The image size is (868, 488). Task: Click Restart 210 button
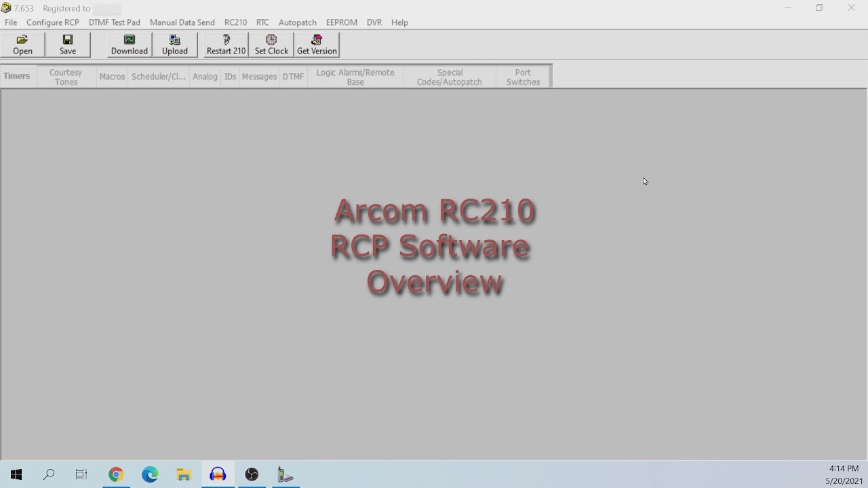pyautogui.click(x=226, y=45)
